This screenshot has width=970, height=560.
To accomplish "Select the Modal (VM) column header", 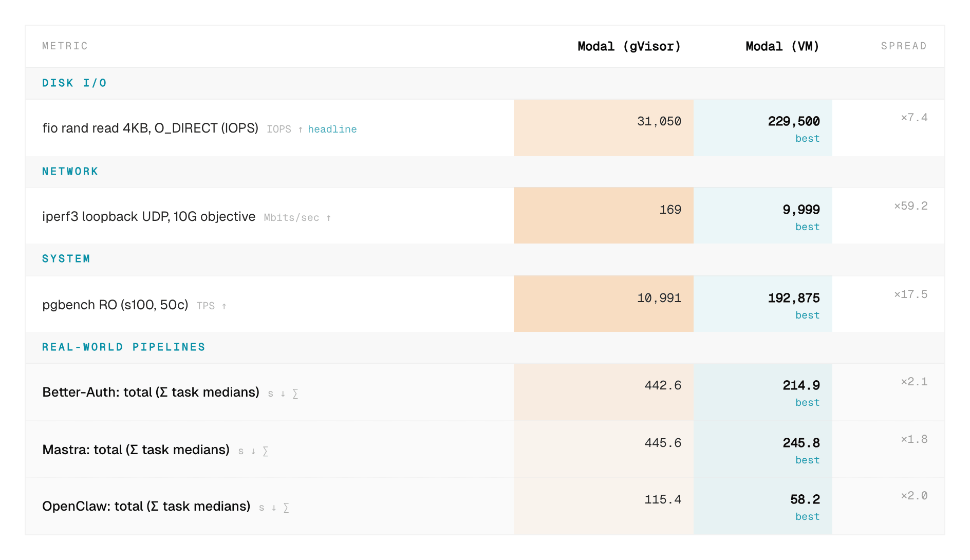I will tap(782, 46).
